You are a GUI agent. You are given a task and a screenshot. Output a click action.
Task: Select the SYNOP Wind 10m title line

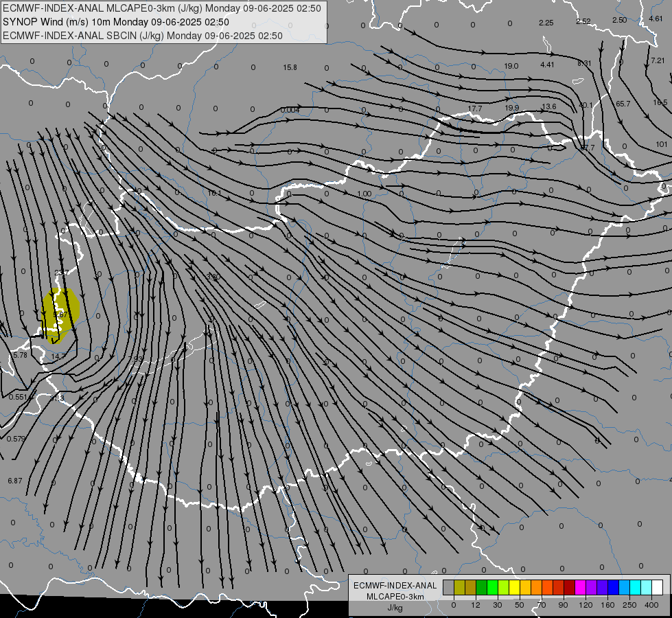(x=116, y=22)
